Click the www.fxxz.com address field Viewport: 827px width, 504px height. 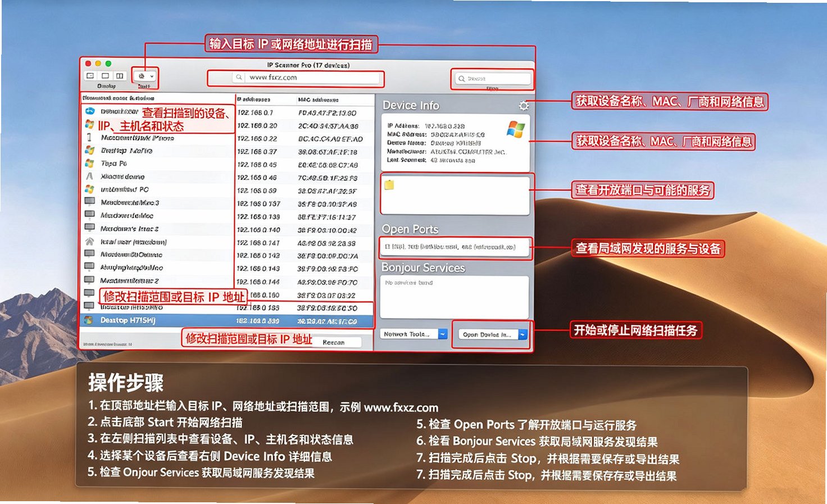coord(307,78)
